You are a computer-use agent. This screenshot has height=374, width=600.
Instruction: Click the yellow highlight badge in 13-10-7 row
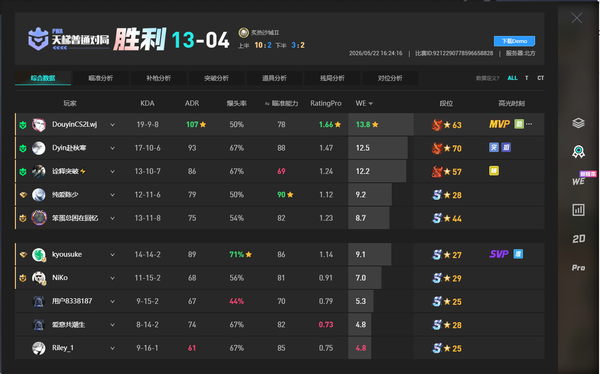click(x=494, y=171)
